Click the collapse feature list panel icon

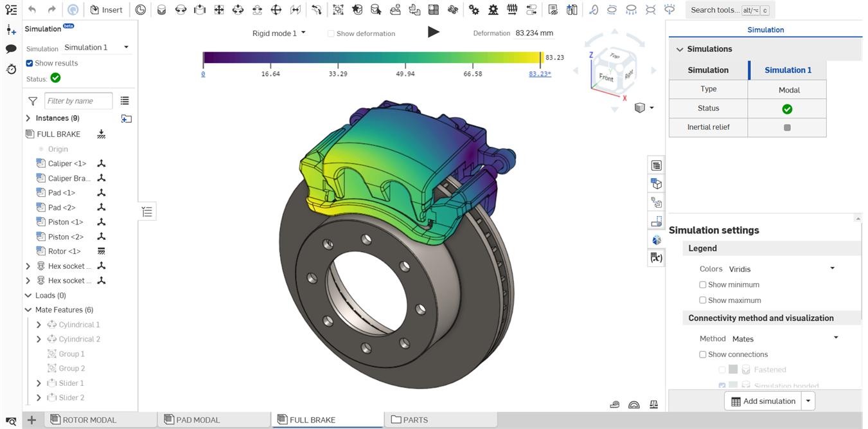147,212
